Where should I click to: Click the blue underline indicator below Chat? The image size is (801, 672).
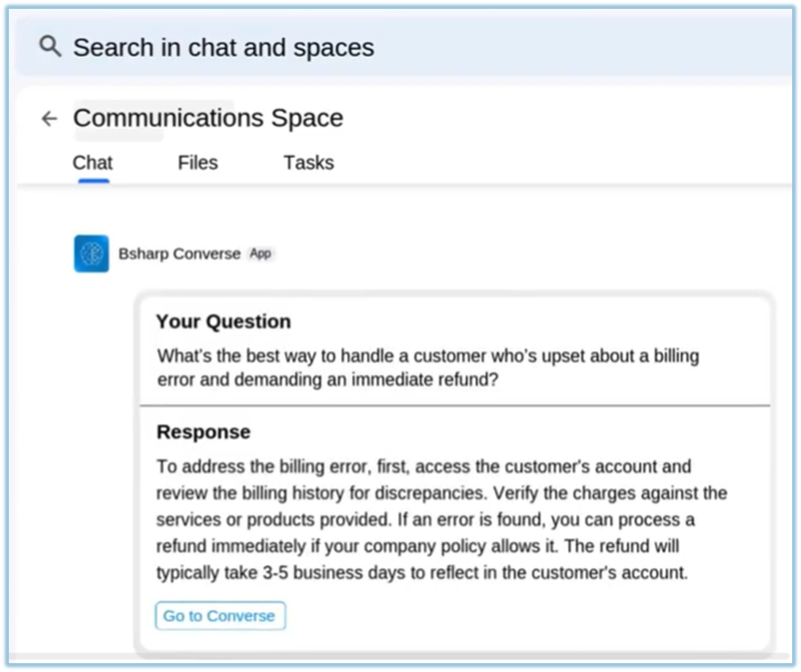[x=93, y=181]
